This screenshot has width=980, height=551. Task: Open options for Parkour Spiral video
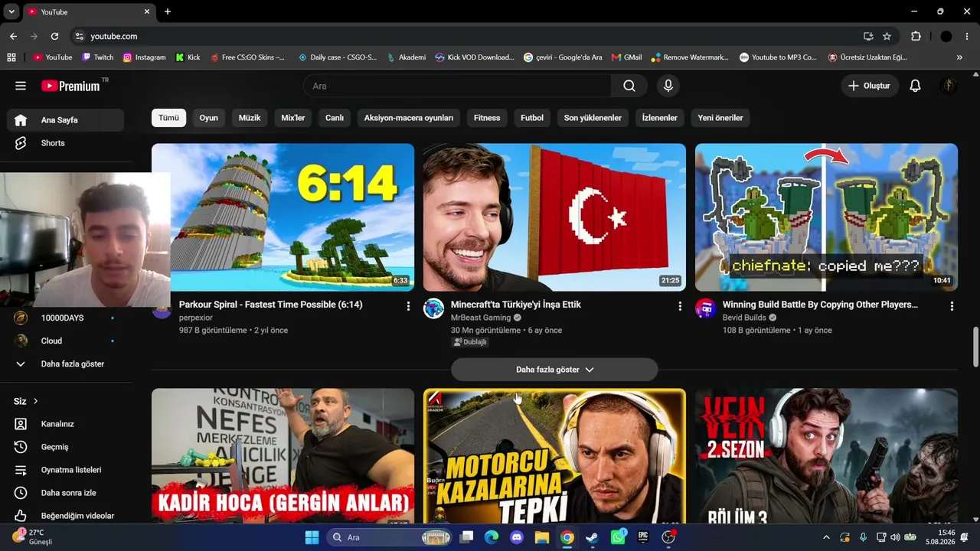[x=408, y=306]
